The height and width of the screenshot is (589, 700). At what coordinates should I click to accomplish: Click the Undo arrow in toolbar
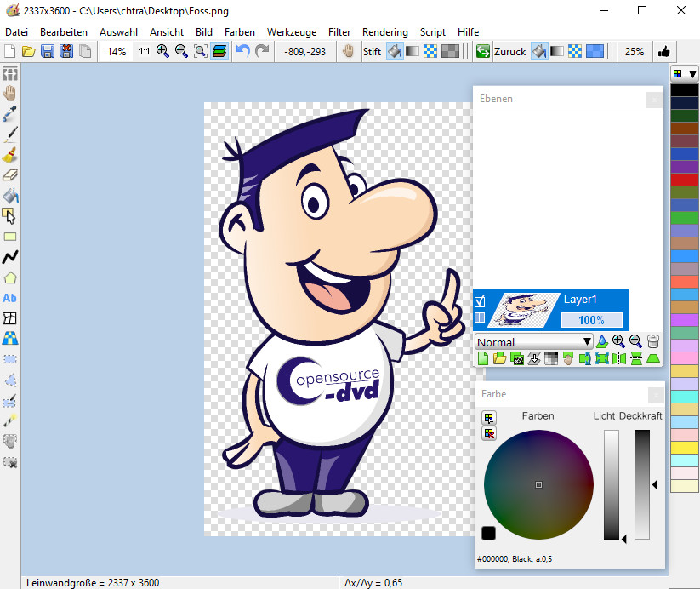pos(243,52)
